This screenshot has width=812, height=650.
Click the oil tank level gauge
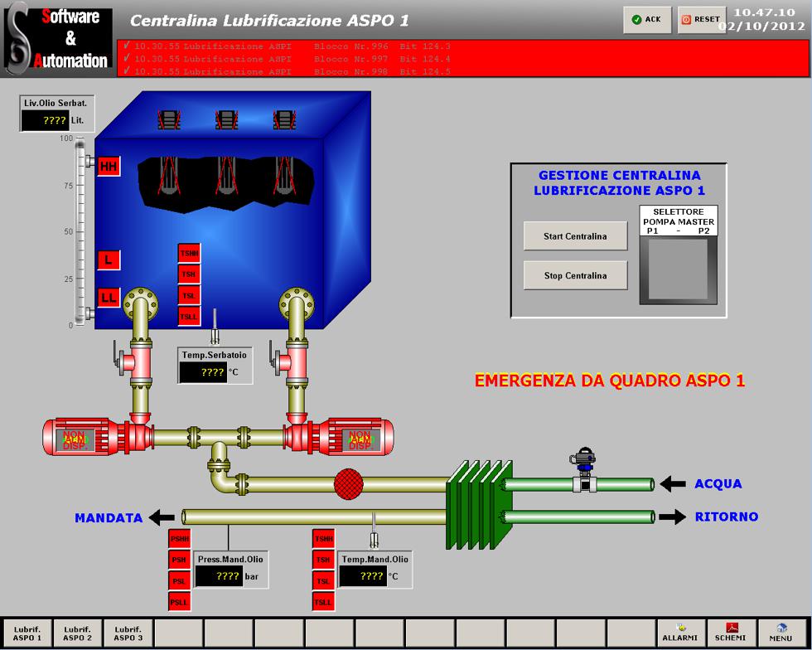[x=81, y=232]
